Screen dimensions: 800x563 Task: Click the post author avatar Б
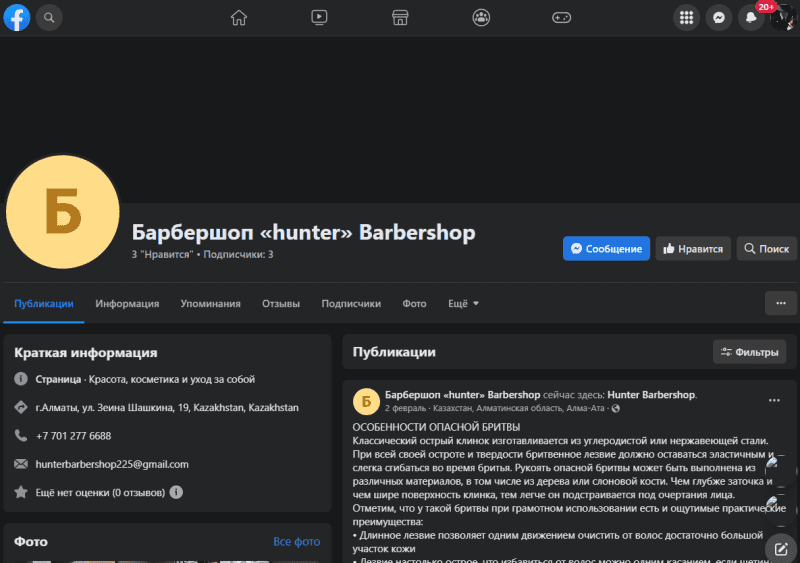point(366,401)
